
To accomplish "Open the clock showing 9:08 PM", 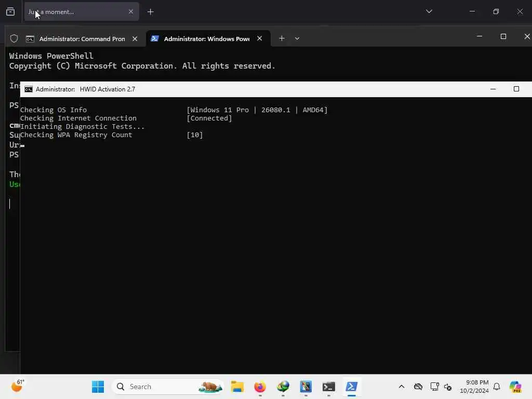I will (474, 387).
